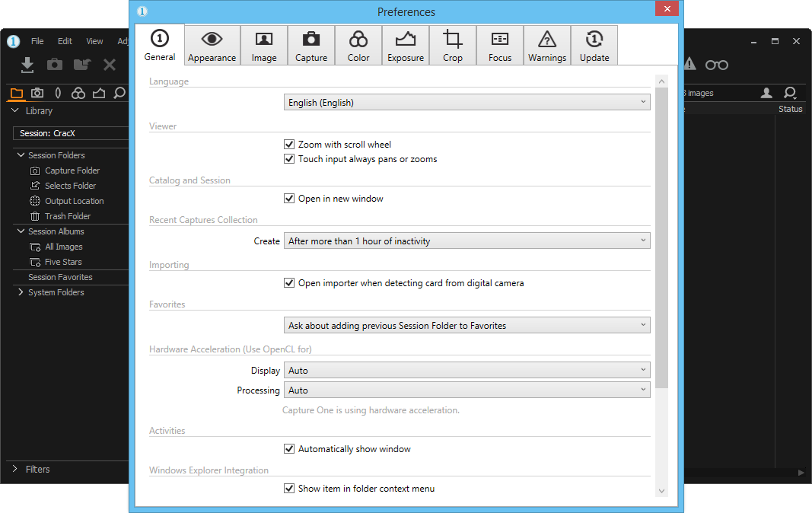
Task: Open the Favorites dropdown
Action: click(x=467, y=325)
